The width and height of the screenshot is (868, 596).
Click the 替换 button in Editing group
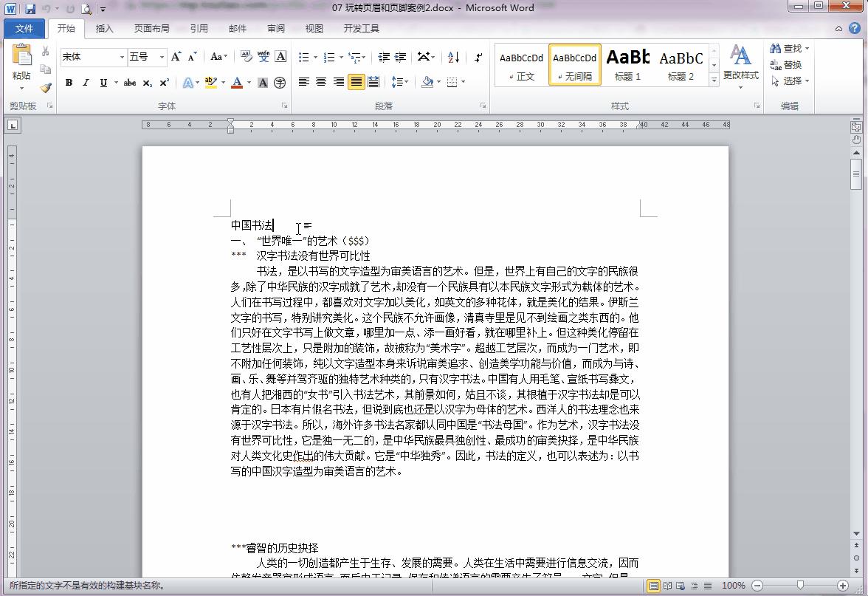(787, 64)
